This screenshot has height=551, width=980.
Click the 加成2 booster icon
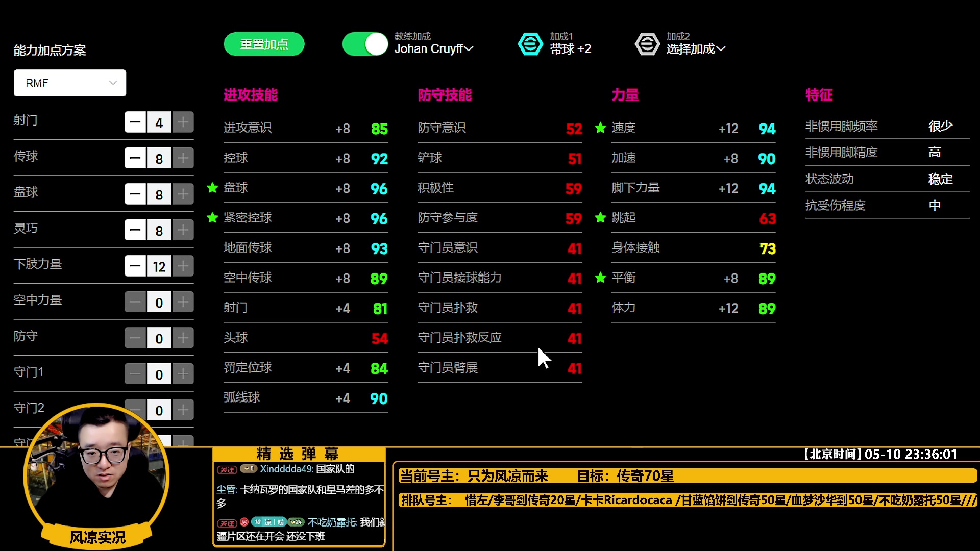click(647, 44)
